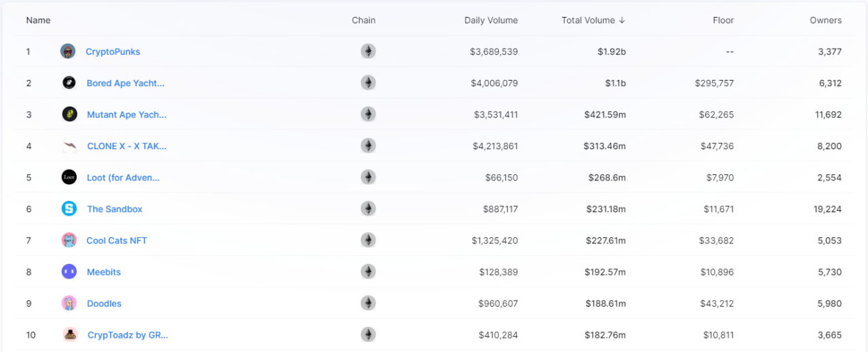Select the empty floor value for CryptoPunks

pos(729,52)
